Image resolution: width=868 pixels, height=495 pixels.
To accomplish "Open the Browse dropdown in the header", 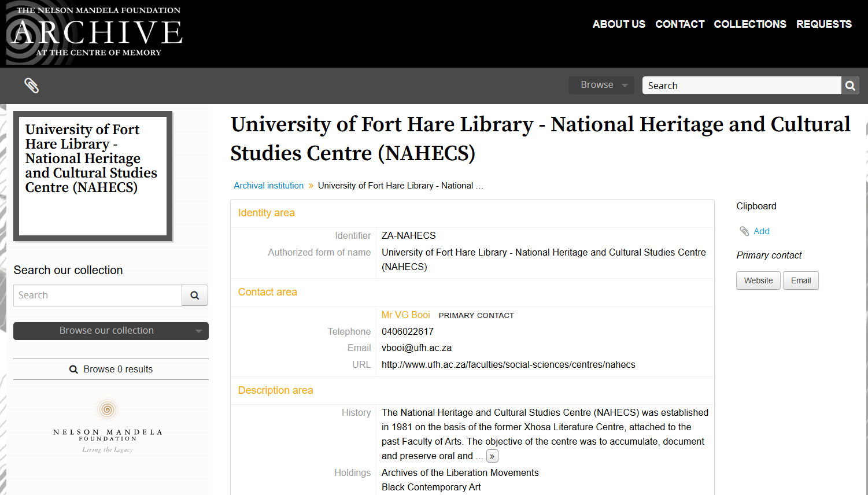I will [x=601, y=85].
